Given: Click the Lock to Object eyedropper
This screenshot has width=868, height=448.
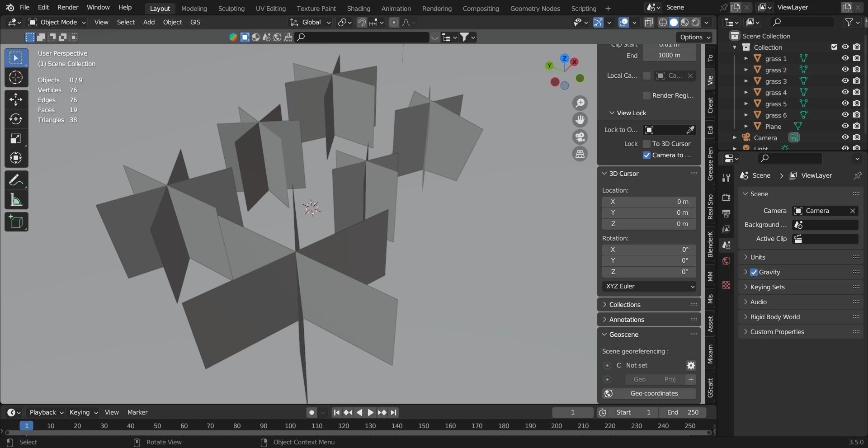Looking at the screenshot, I should (690, 130).
